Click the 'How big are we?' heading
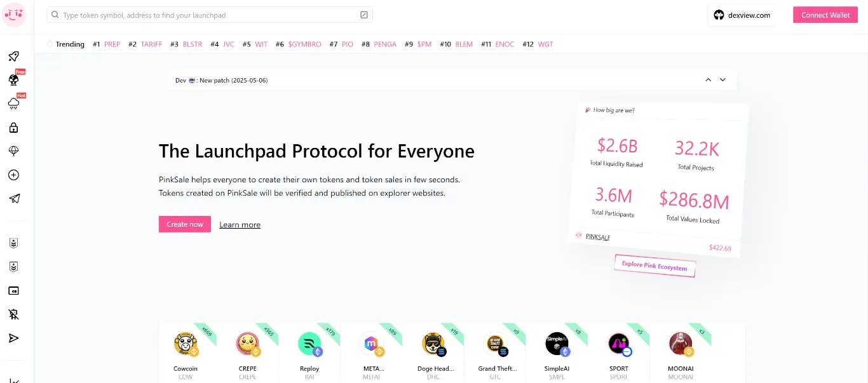 pyautogui.click(x=614, y=111)
